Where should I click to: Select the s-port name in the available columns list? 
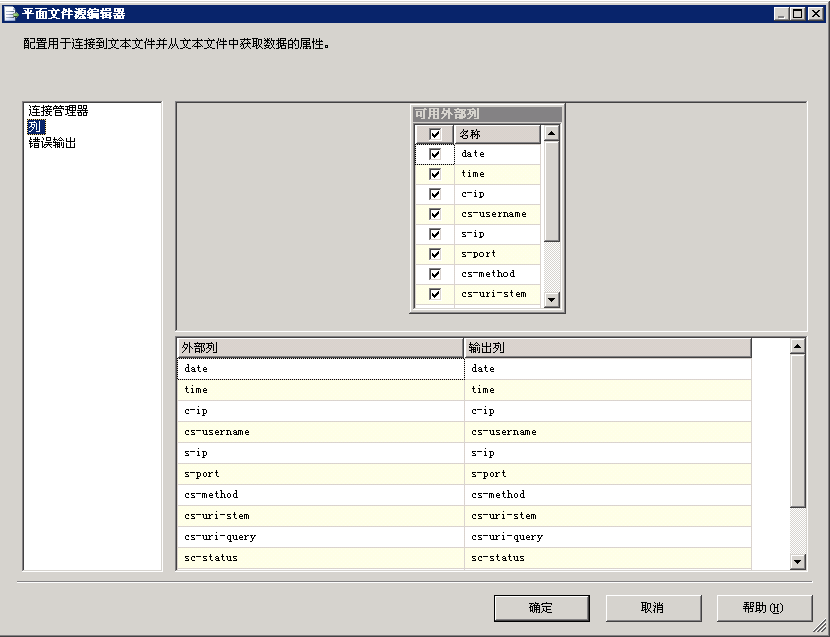(x=497, y=254)
